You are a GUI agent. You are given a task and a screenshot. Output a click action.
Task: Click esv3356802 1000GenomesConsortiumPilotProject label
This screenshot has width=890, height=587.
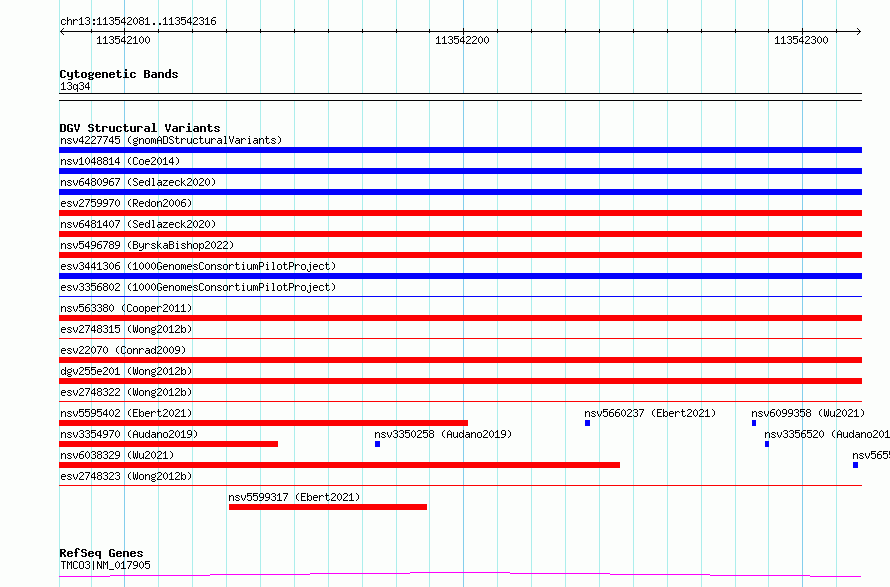(x=198, y=287)
